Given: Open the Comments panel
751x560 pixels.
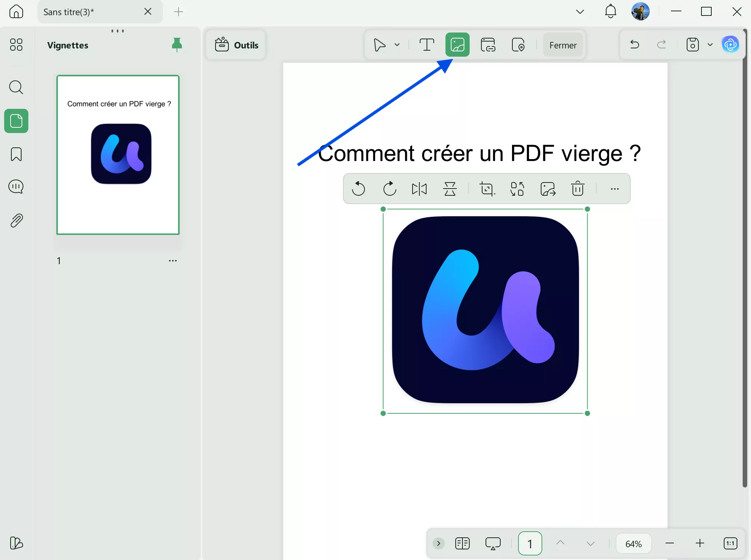Looking at the screenshot, I should click(x=16, y=186).
